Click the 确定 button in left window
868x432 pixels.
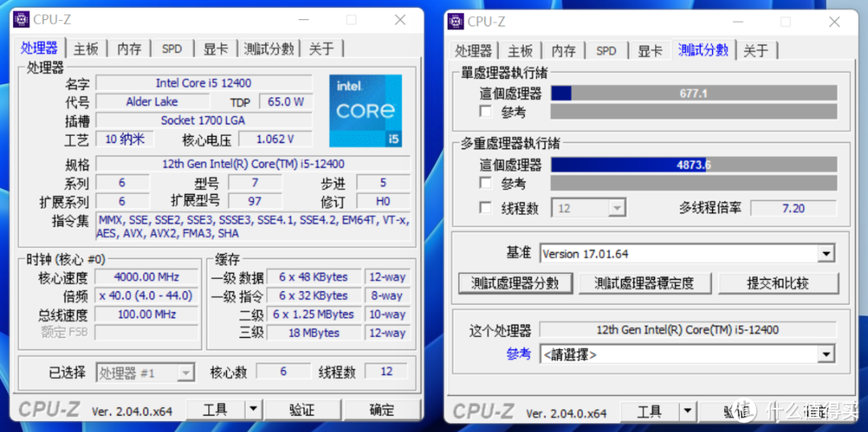click(x=382, y=410)
